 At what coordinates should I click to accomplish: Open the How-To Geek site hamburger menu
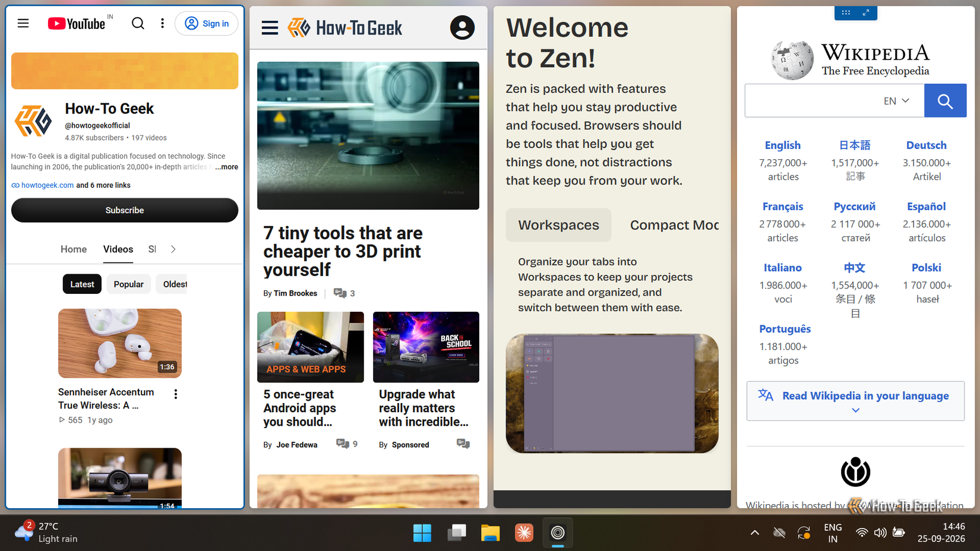click(x=270, y=28)
